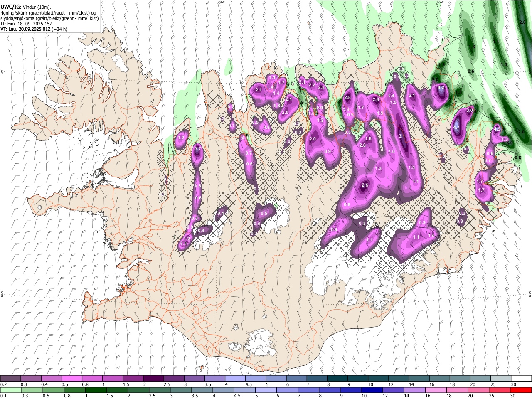
Task: Click the '4.2' snowfall value on the map
Action: pos(441,88)
